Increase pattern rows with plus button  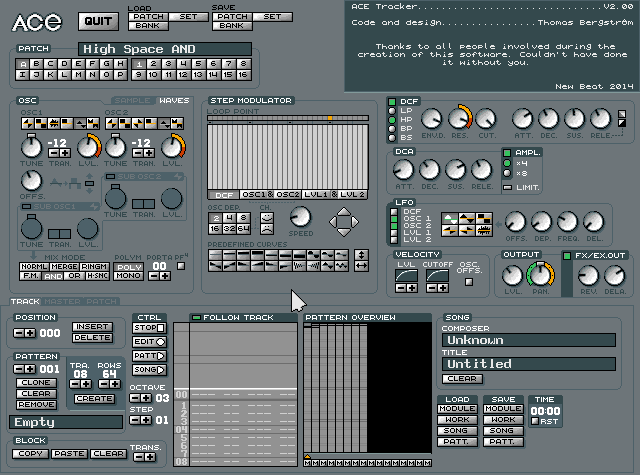[x=115, y=384]
